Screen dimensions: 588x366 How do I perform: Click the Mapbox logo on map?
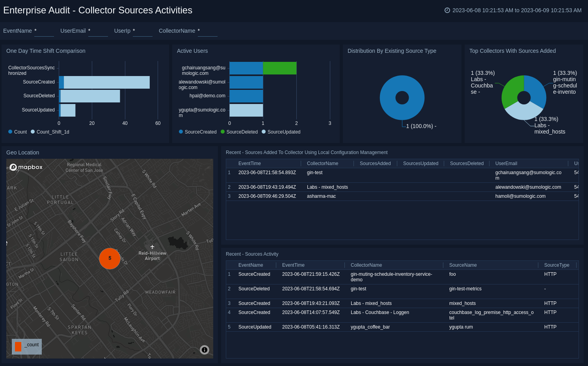coord(26,167)
